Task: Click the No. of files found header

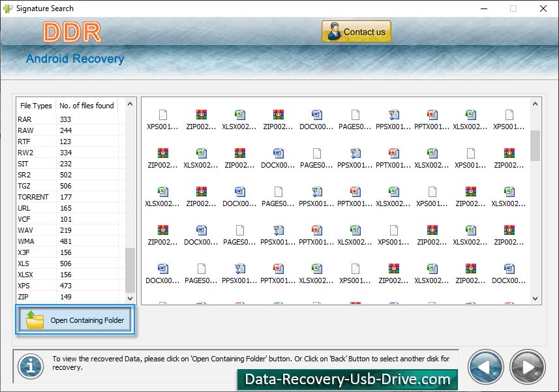Action: [x=87, y=106]
